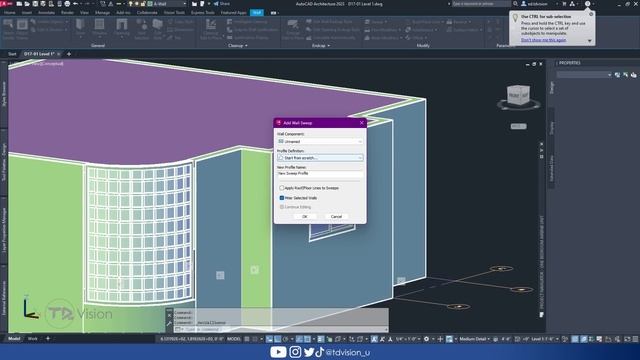
Task: Select the Model layout tab
Action: pos(14,338)
